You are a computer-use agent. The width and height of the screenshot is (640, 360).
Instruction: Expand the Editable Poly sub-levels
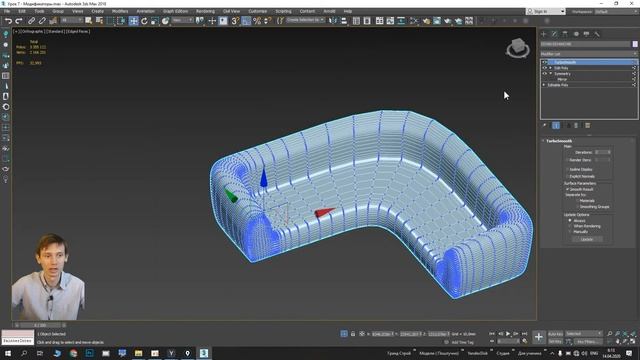544,85
